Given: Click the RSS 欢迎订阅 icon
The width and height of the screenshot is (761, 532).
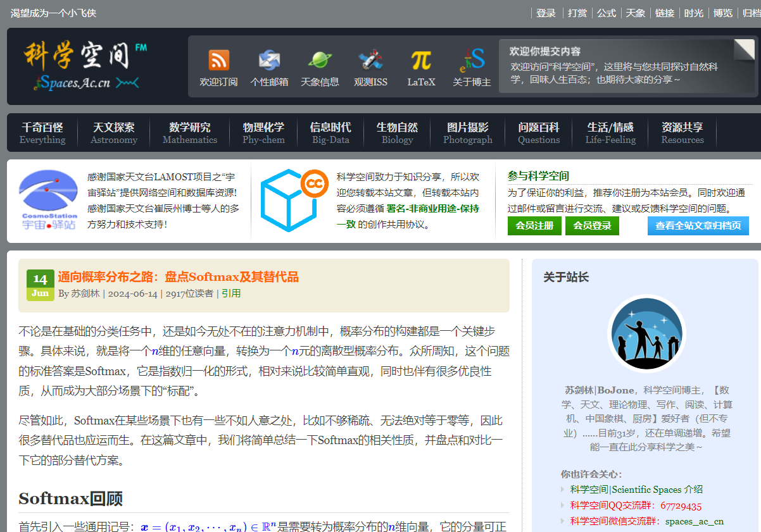Looking at the screenshot, I should click(x=218, y=61).
